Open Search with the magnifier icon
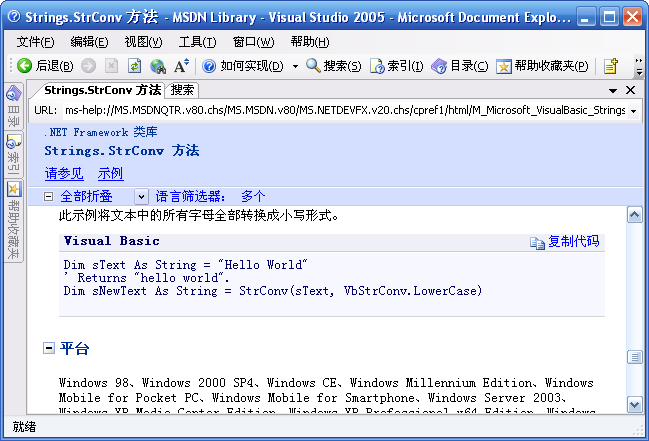 (x=313, y=65)
